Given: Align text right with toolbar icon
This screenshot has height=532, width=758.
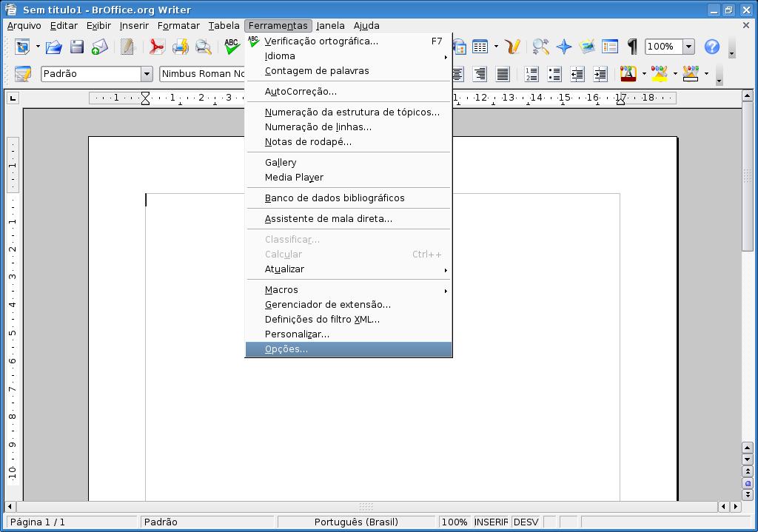Looking at the screenshot, I should pos(480,74).
